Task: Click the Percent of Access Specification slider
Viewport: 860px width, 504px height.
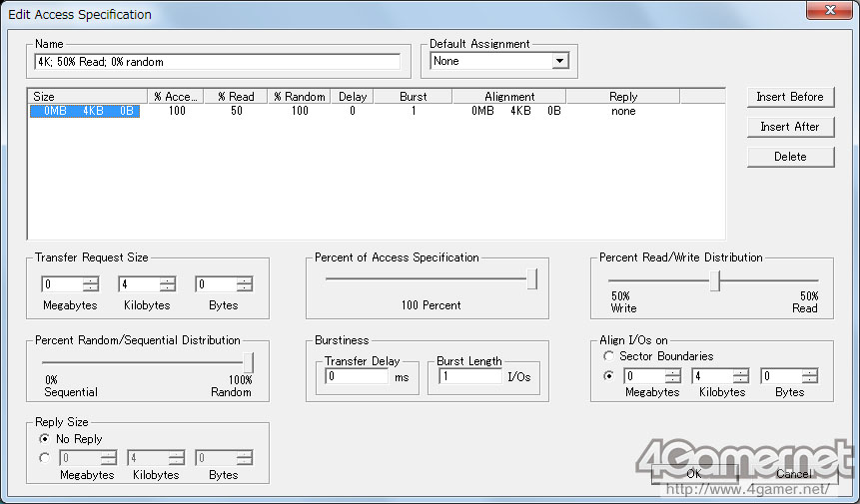Action: [531, 279]
